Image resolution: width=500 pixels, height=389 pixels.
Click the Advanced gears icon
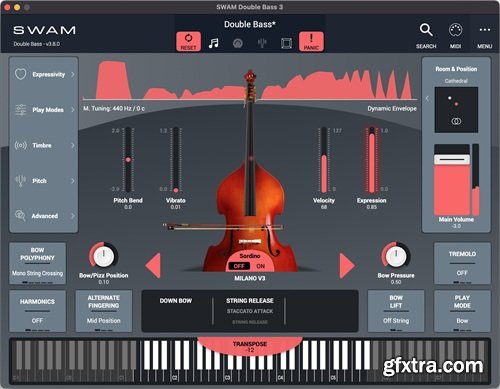[x=20, y=216]
